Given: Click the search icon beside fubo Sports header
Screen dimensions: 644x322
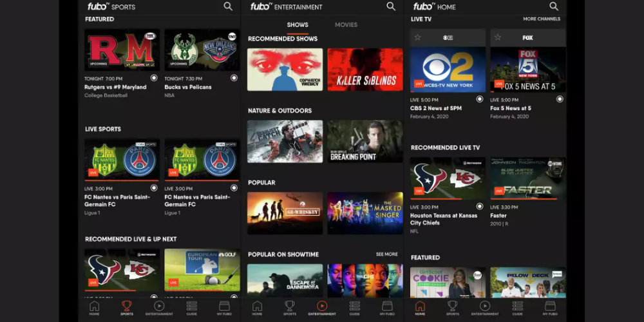Looking at the screenshot, I should pos(228,6).
